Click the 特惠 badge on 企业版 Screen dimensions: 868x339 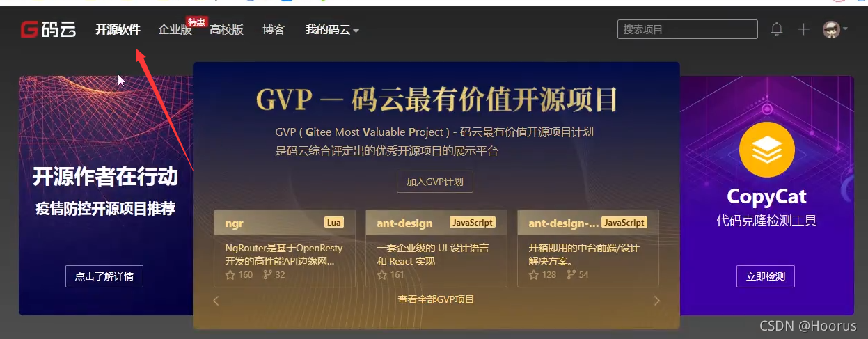click(196, 22)
